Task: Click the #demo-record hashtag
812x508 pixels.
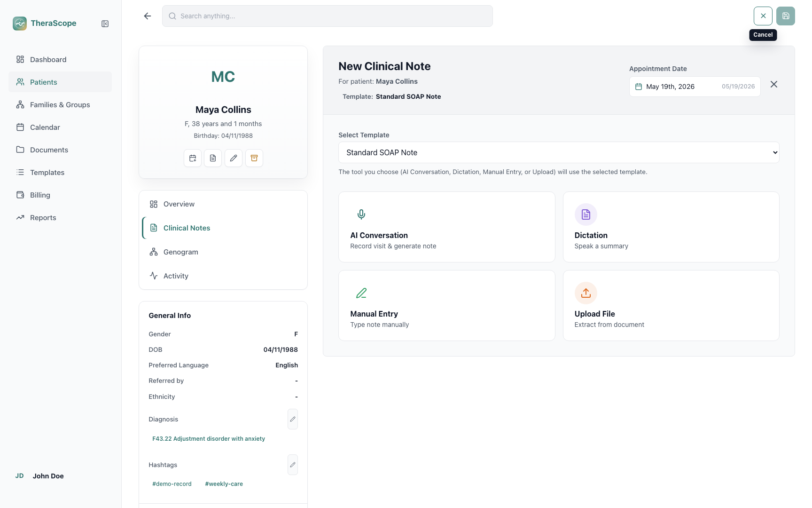Action: [172, 484]
